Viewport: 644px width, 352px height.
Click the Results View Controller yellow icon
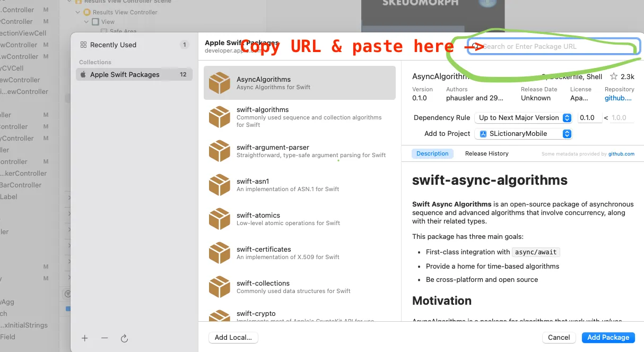click(x=87, y=12)
